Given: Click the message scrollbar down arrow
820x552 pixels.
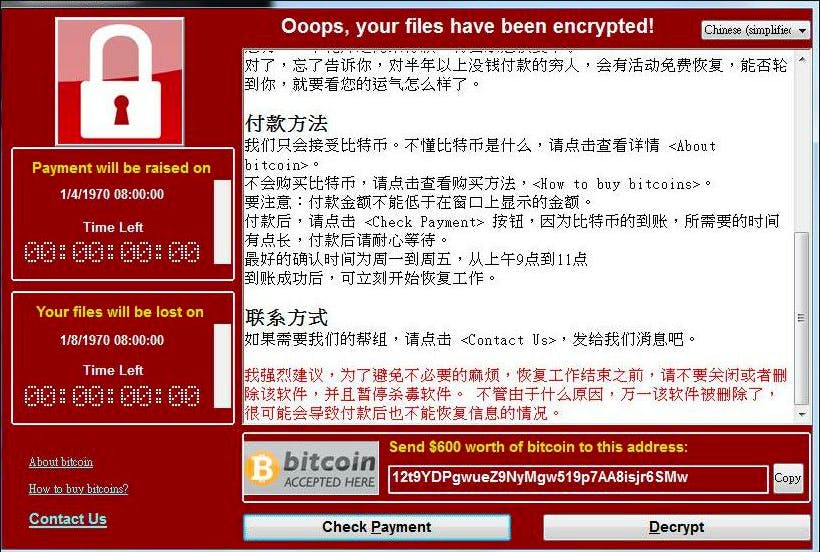Looking at the screenshot, I should [802, 415].
